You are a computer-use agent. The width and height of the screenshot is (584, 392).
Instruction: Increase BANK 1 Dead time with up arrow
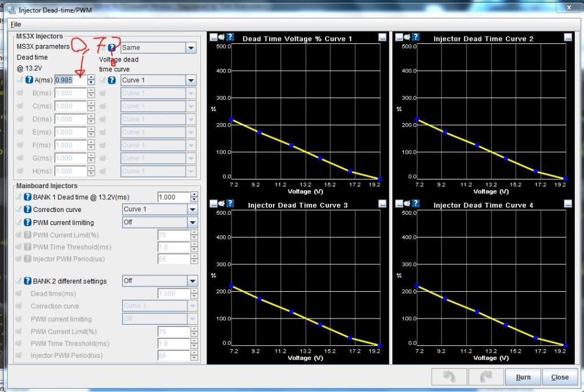click(194, 194)
